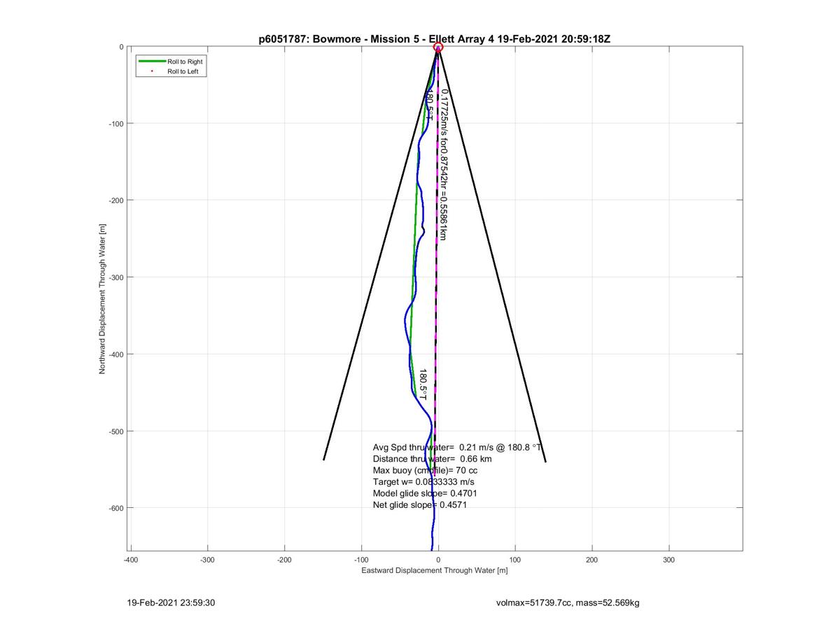Click the y-axis tick label '0'
Viewport: 840px width, 620px height.
click(x=122, y=47)
